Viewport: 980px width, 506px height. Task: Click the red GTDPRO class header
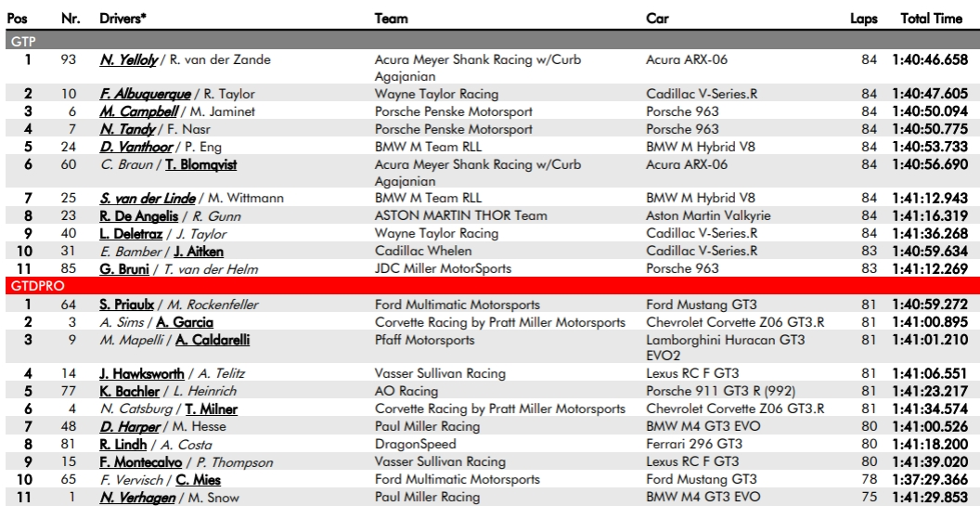point(490,286)
